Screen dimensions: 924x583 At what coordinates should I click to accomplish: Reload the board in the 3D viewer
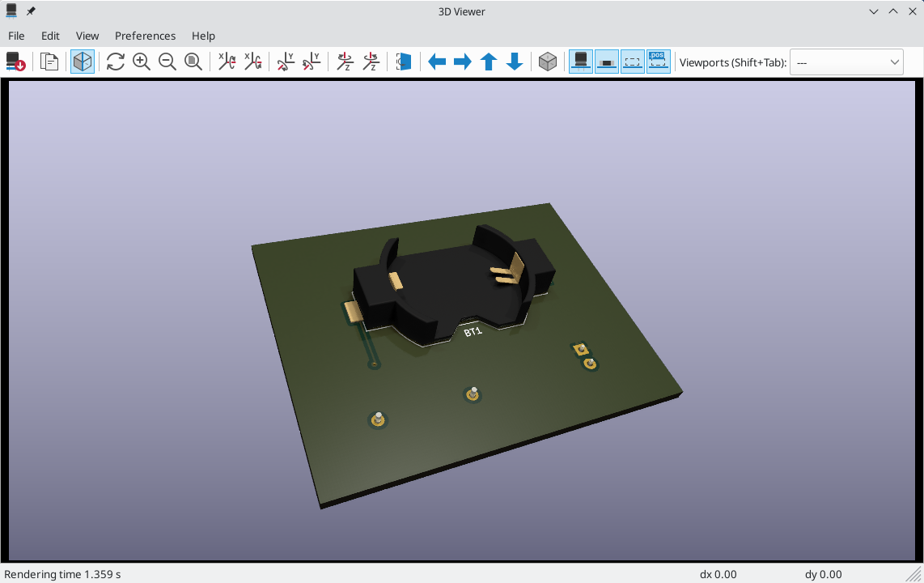click(x=15, y=62)
